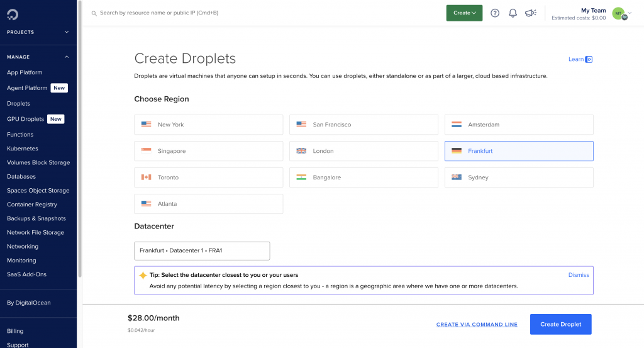Open the Create dropdown button
Viewport: 644px width, 348px height.
pyautogui.click(x=464, y=13)
